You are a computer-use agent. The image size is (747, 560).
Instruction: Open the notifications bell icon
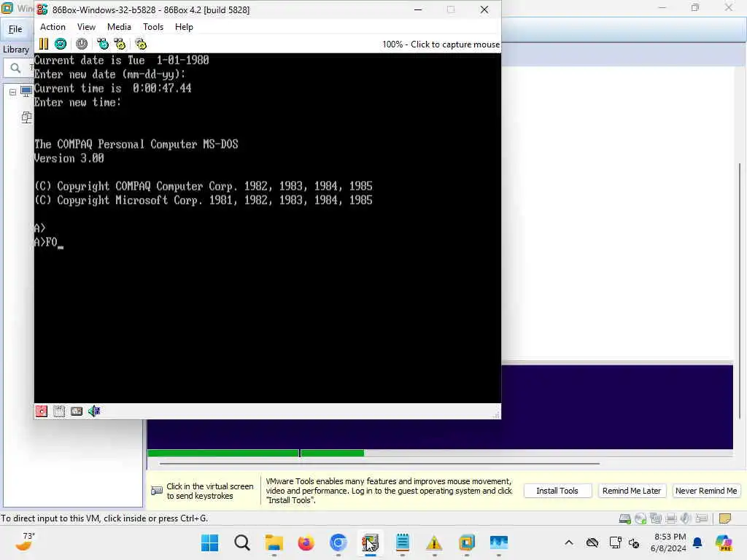tap(697, 542)
